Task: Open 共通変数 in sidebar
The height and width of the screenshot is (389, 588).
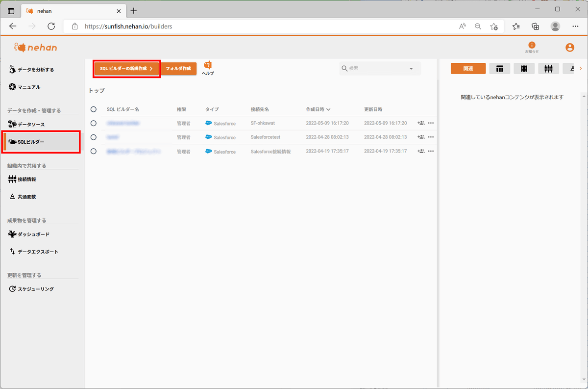Action: [23, 197]
